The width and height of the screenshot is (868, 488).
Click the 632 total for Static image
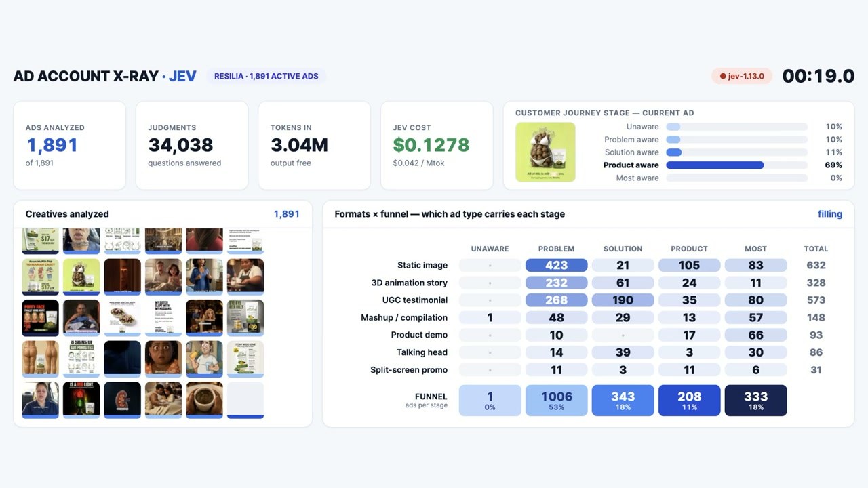(816, 266)
